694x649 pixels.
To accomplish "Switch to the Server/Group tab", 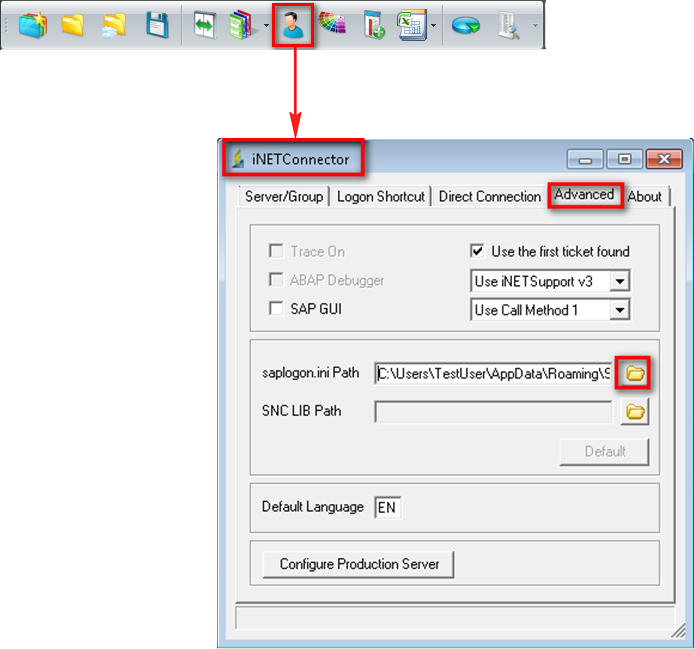I will coord(284,196).
